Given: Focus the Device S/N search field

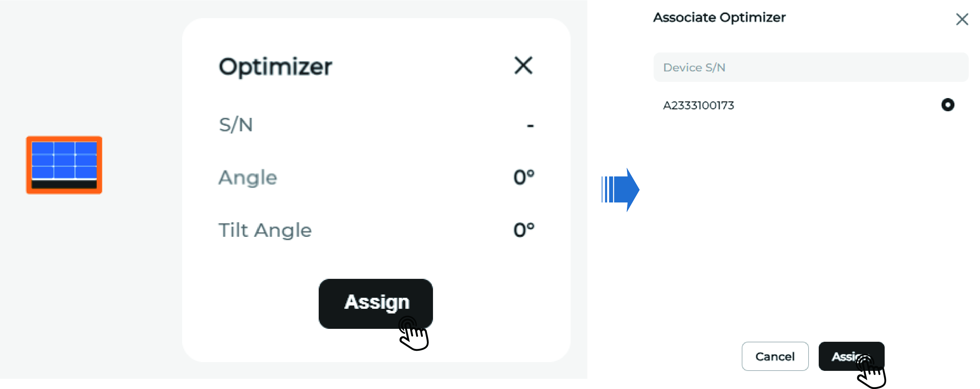Looking at the screenshot, I should (x=810, y=67).
